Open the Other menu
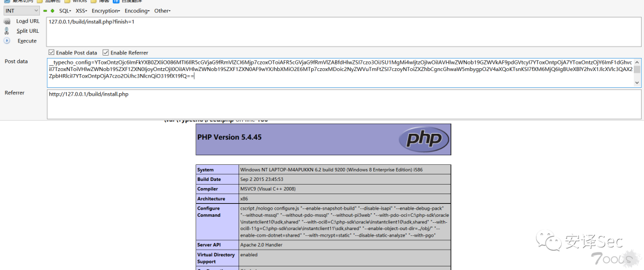This screenshot has height=270, width=644. pyautogui.click(x=162, y=11)
